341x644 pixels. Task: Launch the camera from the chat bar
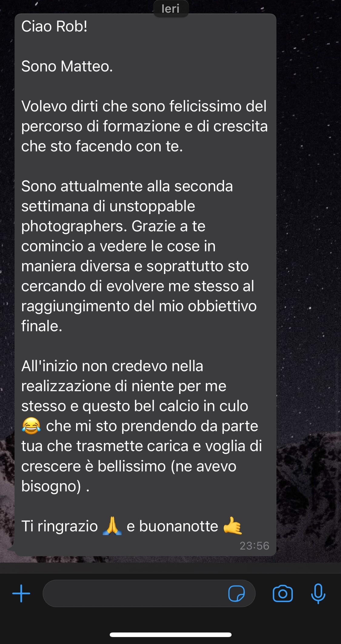click(282, 593)
